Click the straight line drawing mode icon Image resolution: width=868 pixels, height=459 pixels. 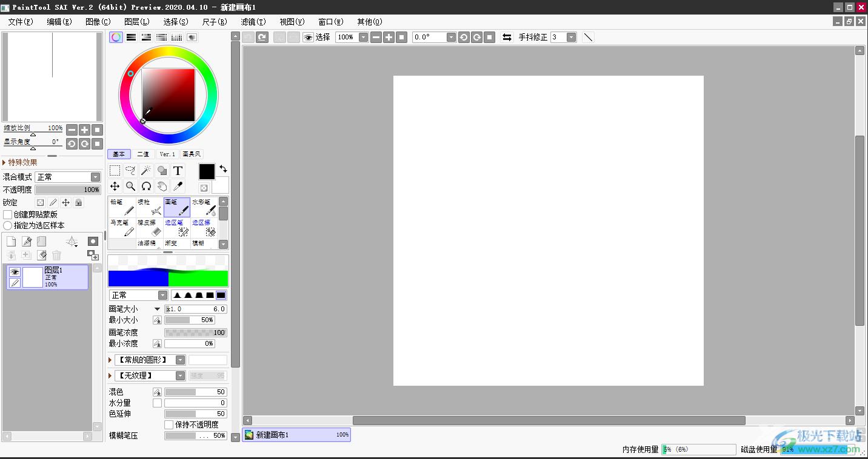point(588,37)
